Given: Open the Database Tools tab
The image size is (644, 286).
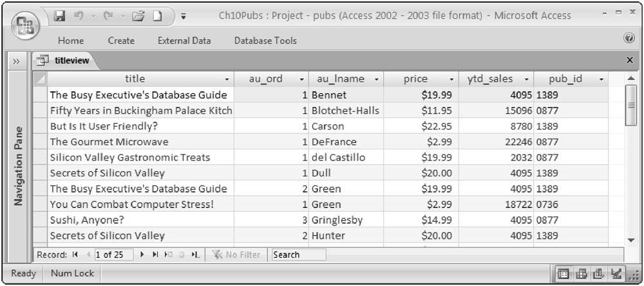Looking at the screenshot, I should [x=265, y=41].
